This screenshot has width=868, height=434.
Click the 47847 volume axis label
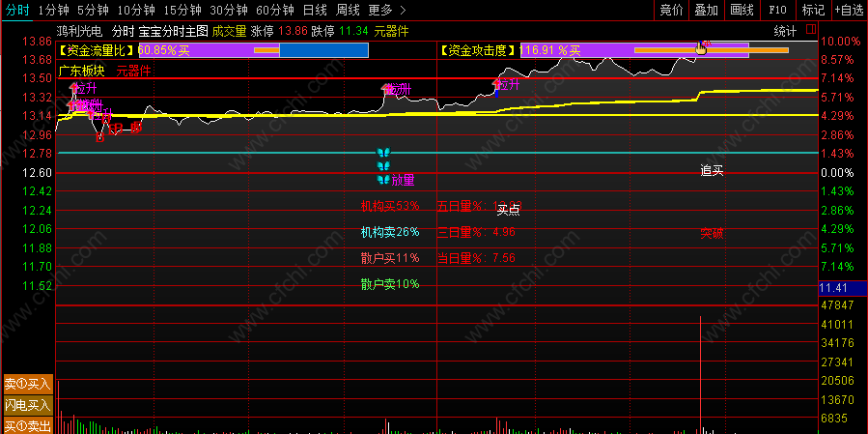click(x=836, y=304)
